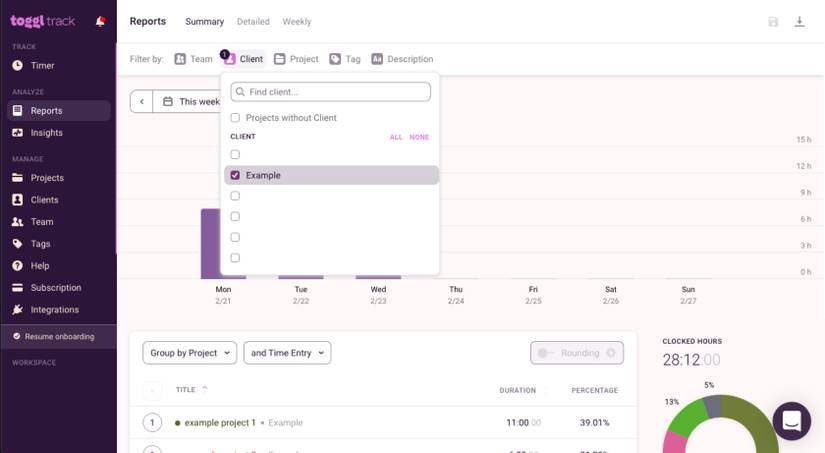This screenshot has width=825, height=453.
Task: Sort the table by TITLE
Action: [186, 390]
